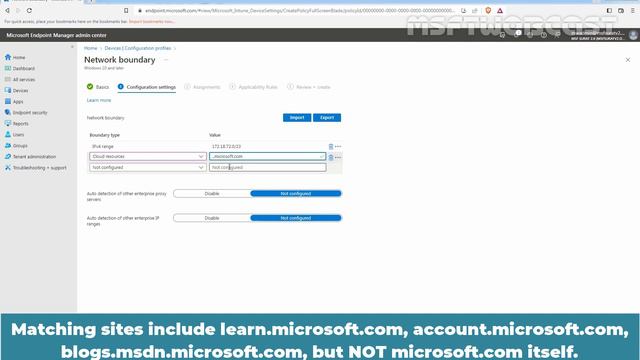Set IP ranges auto detection to Disable
This screenshot has width=640, height=360.
coord(212,218)
